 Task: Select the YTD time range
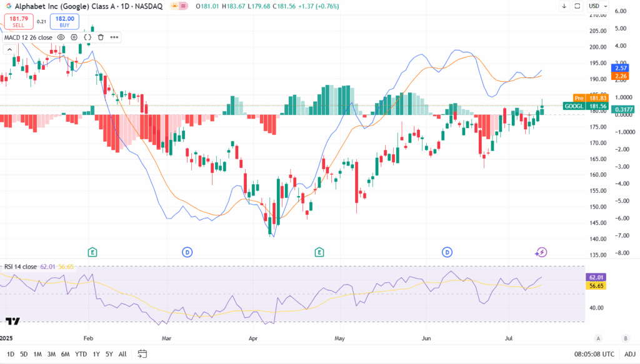pos(81,354)
